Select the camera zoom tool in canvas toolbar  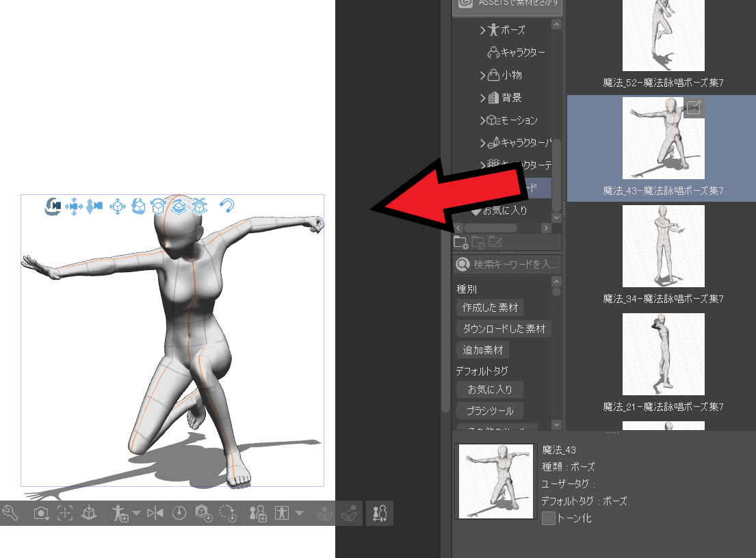click(x=93, y=206)
